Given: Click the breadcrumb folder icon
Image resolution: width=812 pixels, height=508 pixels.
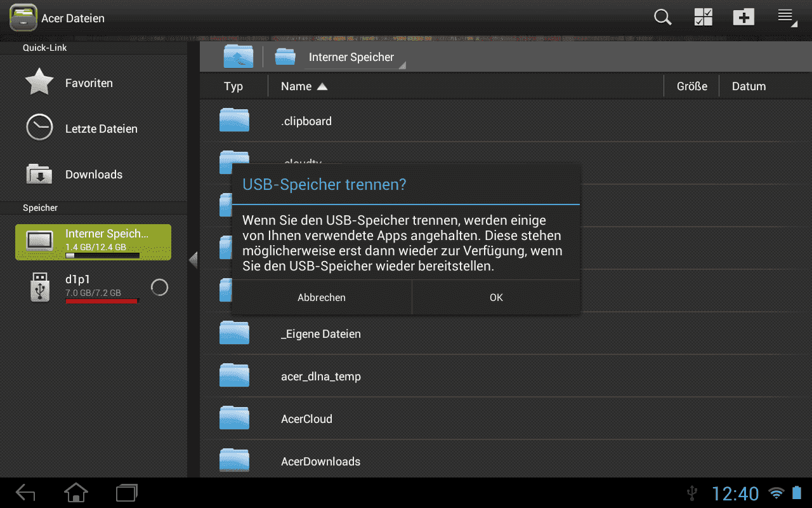Looking at the screenshot, I should point(285,57).
